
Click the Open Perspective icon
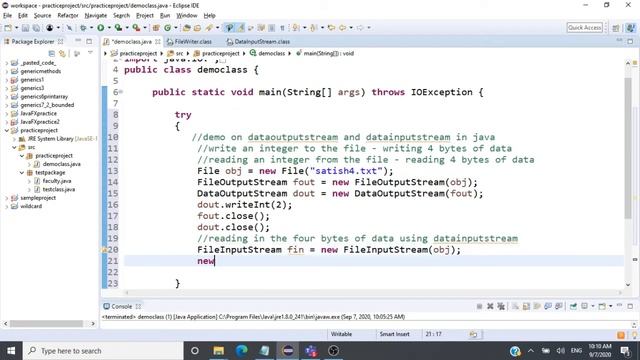(x=616, y=28)
